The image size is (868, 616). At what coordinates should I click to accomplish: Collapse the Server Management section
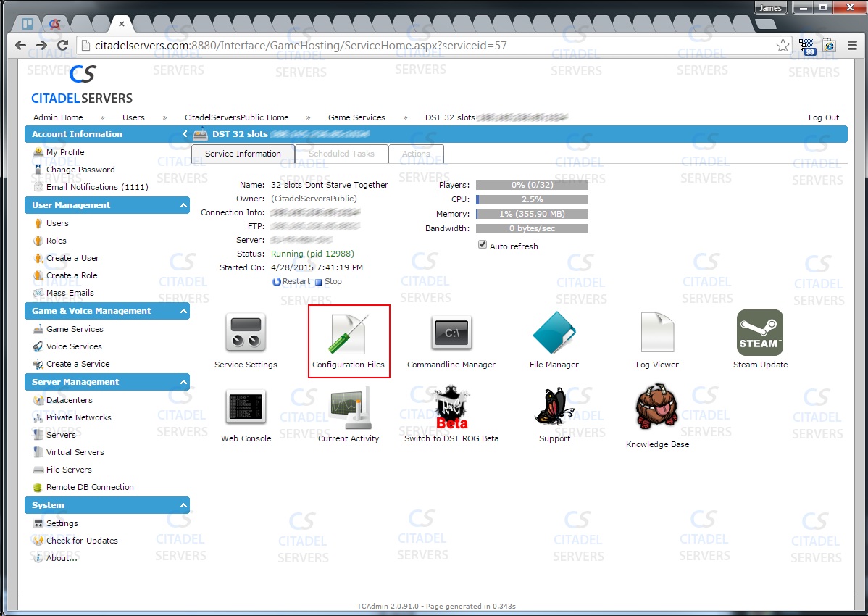[x=183, y=383]
